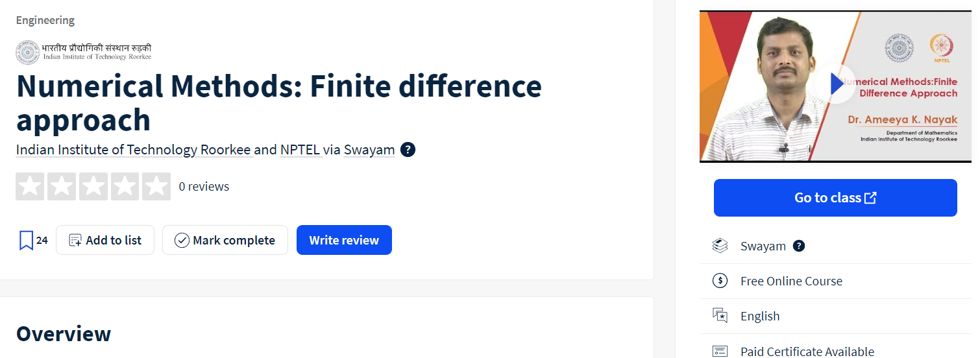Click the help icon beside Swayam link
The image size is (980, 358).
[x=408, y=150]
